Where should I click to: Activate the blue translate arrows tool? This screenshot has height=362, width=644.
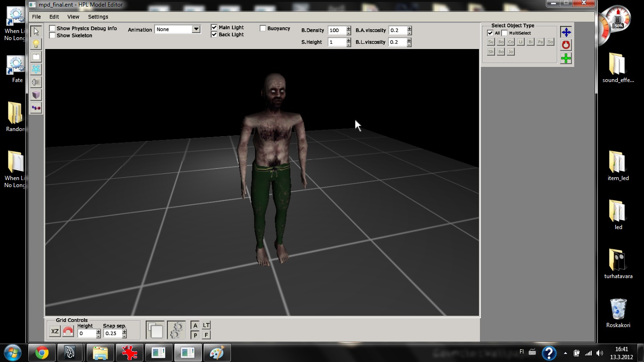(566, 32)
